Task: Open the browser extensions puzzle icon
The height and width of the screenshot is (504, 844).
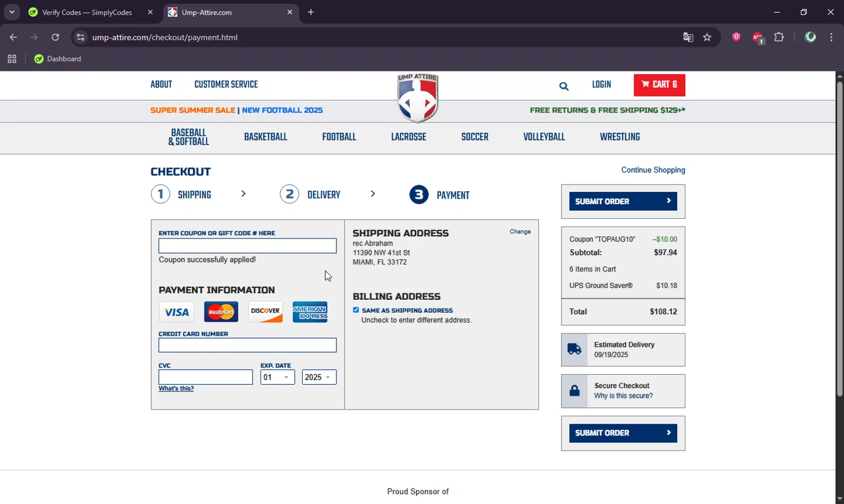Action: coord(779,37)
